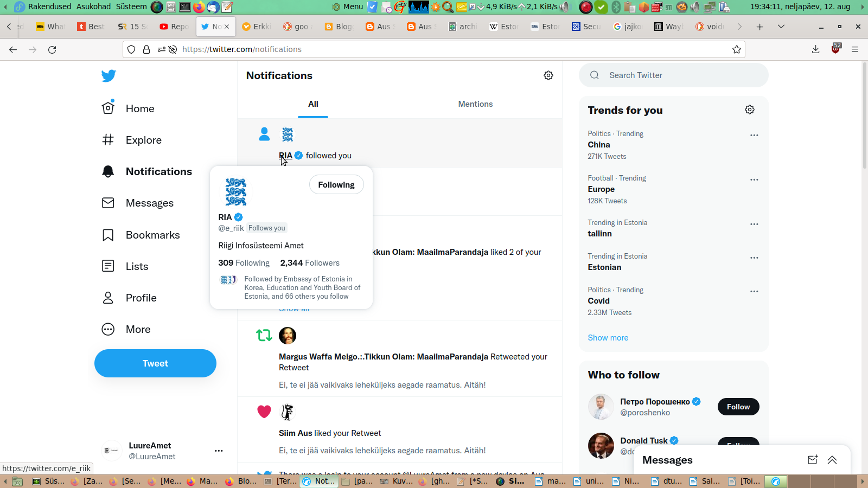This screenshot has height=488, width=868.
Task: Open the Firefox application menu
Action: [855, 49]
